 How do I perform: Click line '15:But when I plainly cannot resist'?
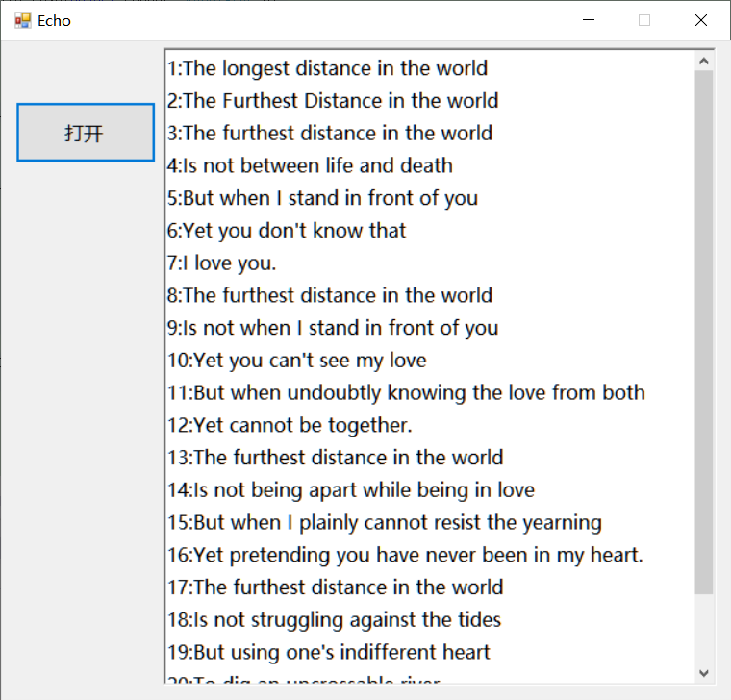[385, 522]
